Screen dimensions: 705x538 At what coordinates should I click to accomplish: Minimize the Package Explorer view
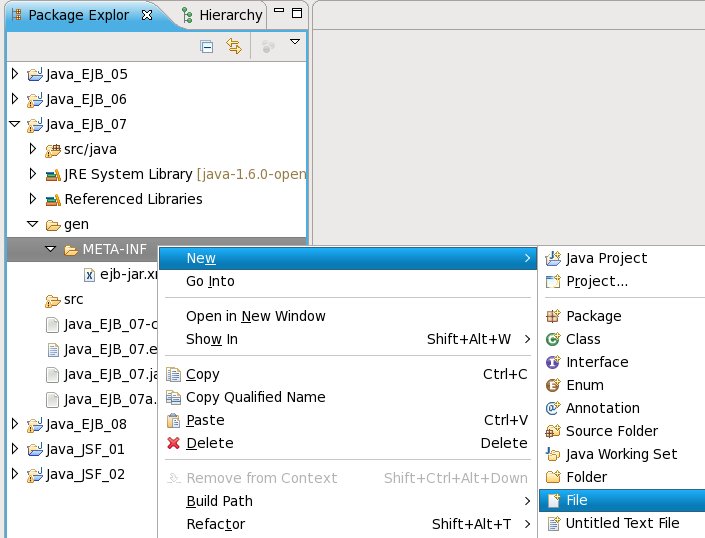coord(279,10)
